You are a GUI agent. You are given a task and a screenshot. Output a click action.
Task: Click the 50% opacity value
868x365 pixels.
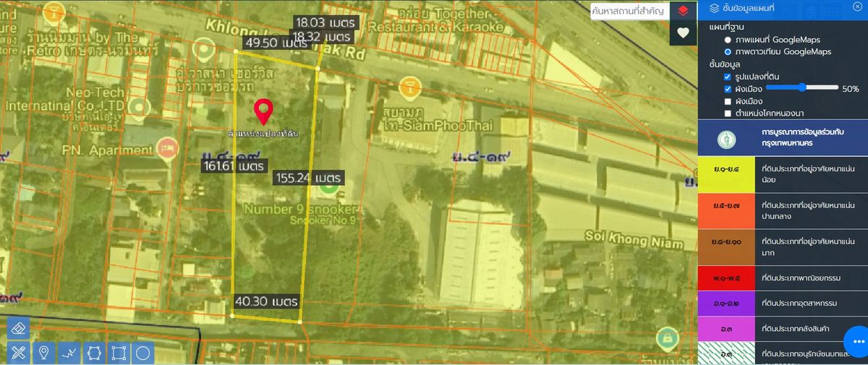(x=850, y=89)
